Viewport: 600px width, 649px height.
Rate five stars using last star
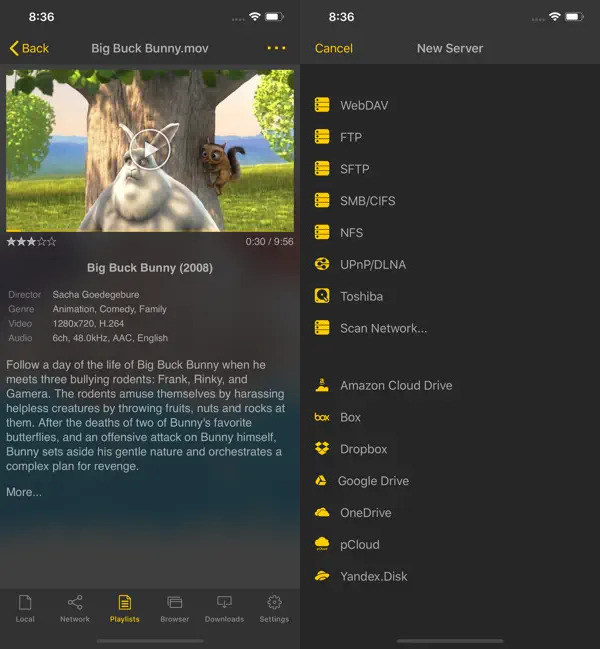(x=51, y=241)
